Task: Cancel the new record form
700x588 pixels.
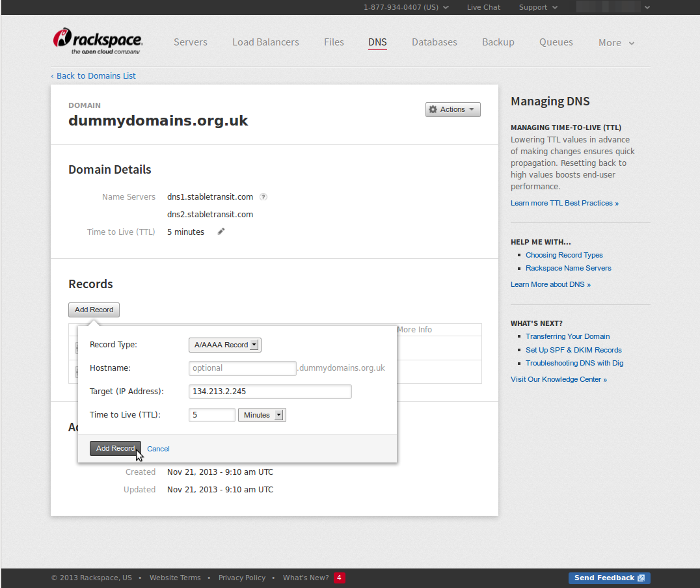Action: click(x=158, y=449)
